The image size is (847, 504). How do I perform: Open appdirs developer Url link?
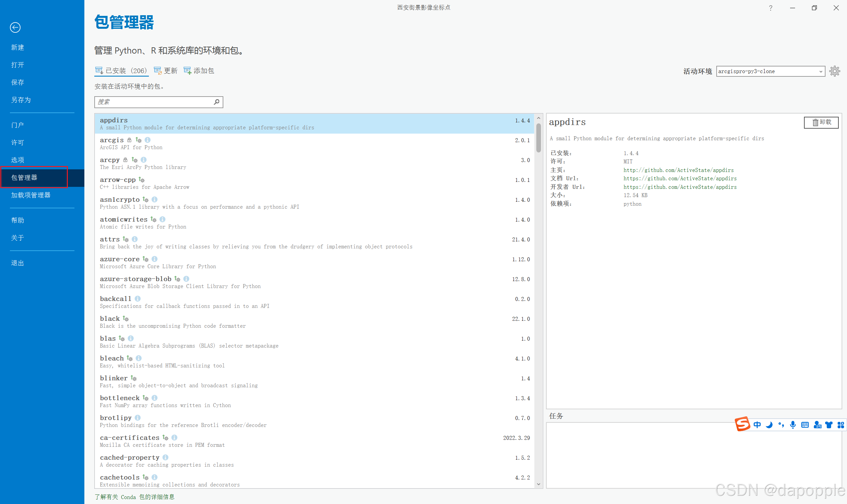click(680, 187)
